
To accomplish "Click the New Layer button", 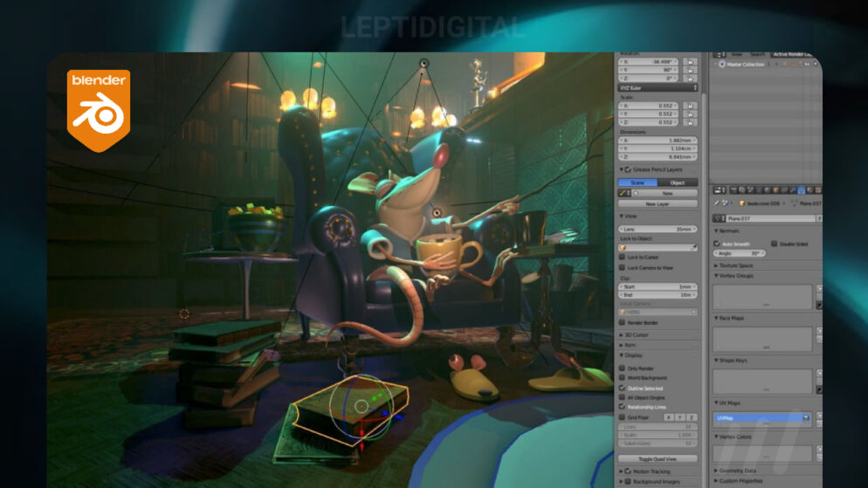I will click(658, 204).
